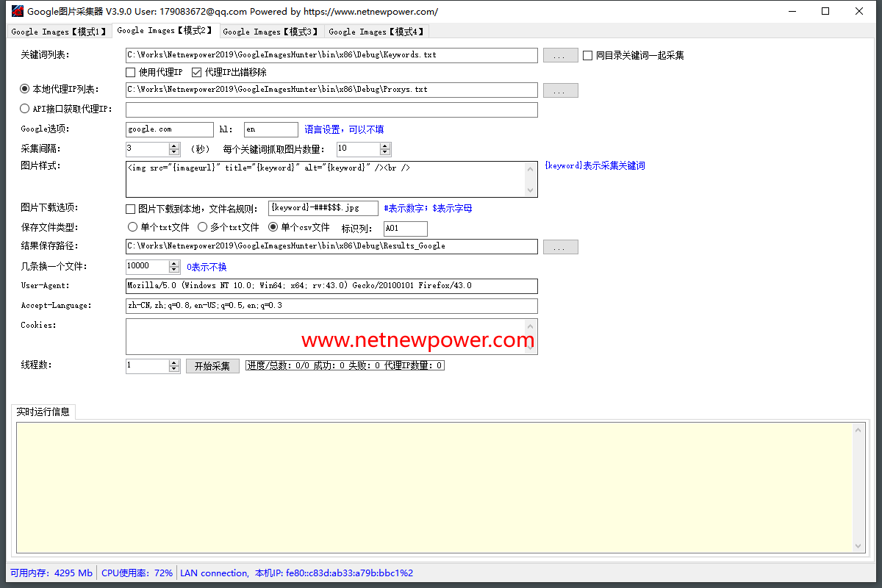Viewport: 882px width, 588px height.
Task: Decrease images-per-keyword count spinner
Action: [385, 153]
